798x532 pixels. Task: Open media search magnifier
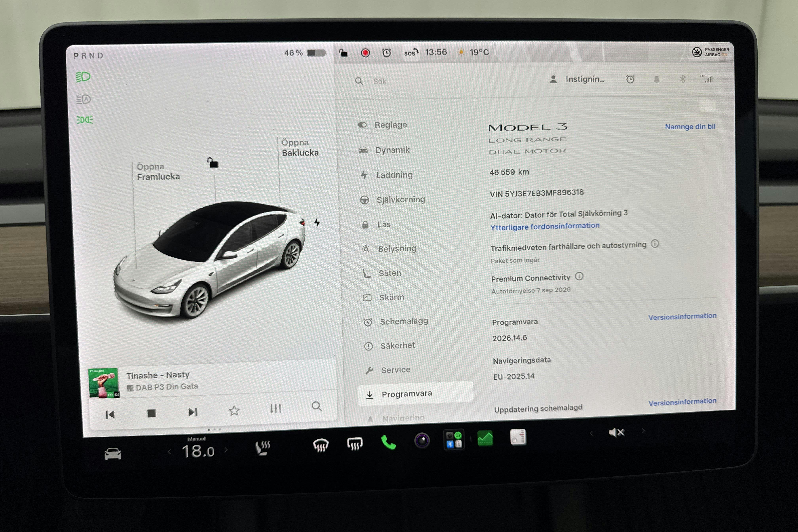tap(316, 406)
